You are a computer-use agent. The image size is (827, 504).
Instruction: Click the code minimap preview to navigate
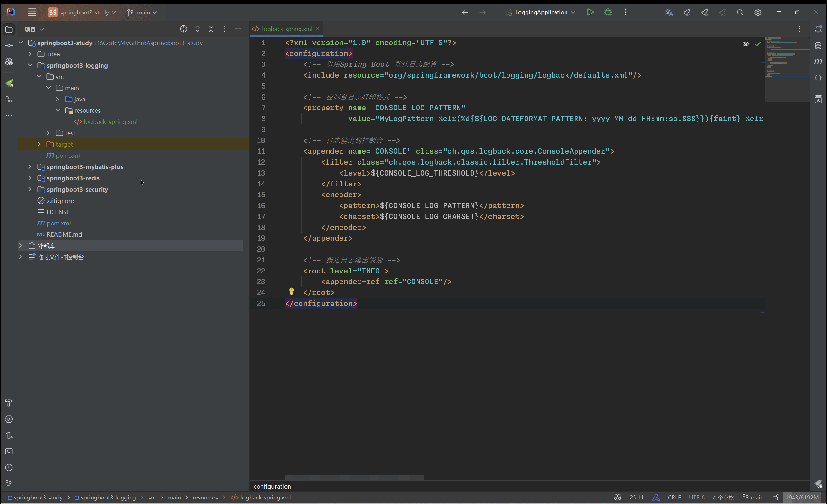(x=787, y=67)
